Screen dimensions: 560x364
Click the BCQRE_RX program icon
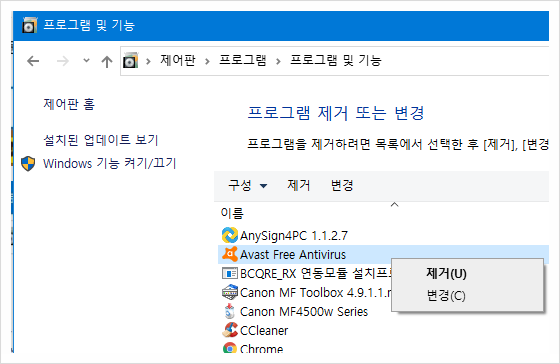(x=230, y=274)
